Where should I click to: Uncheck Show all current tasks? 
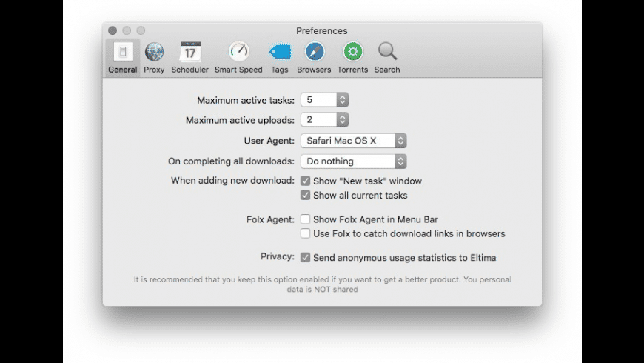[305, 195]
